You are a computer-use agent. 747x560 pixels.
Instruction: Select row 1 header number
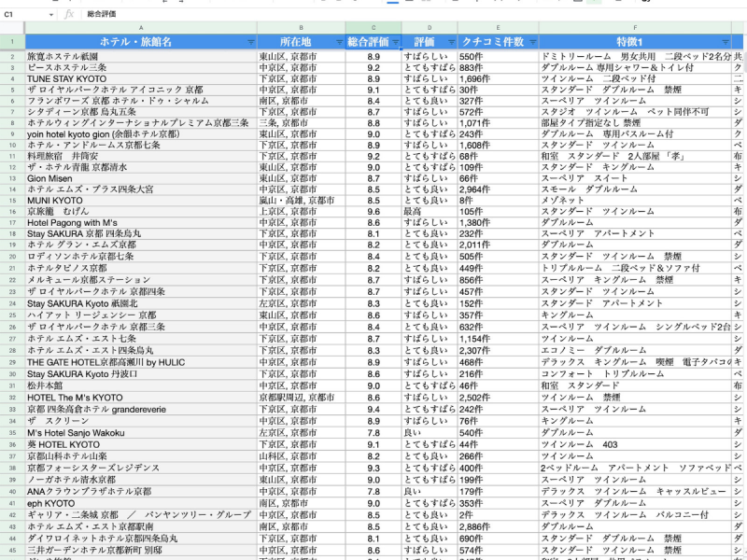[12, 42]
